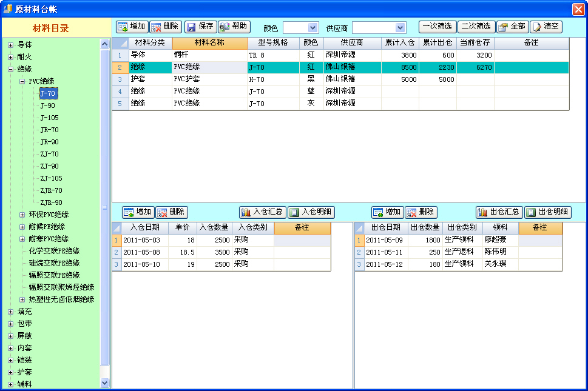
Task: Click the 全部 show all button
Action: (x=512, y=27)
